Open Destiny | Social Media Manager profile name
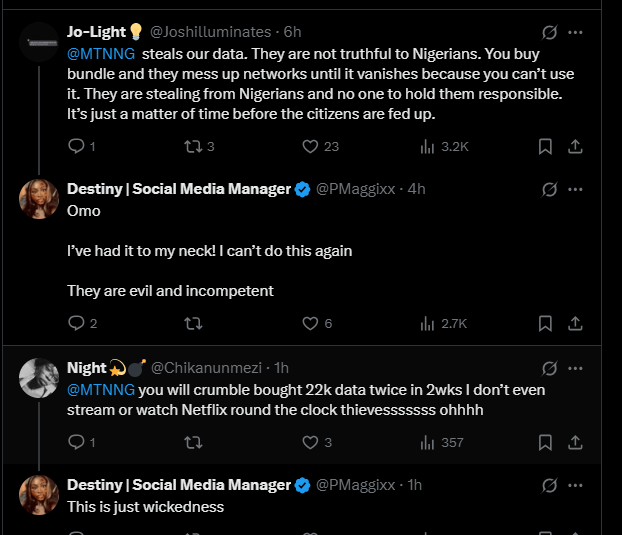Viewport: 622px width, 535px height. point(178,189)
